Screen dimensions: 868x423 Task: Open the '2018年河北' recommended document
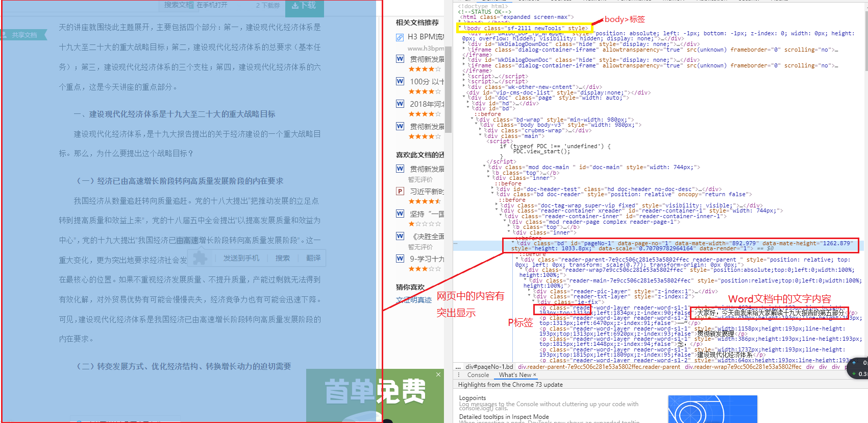point(427,104)
